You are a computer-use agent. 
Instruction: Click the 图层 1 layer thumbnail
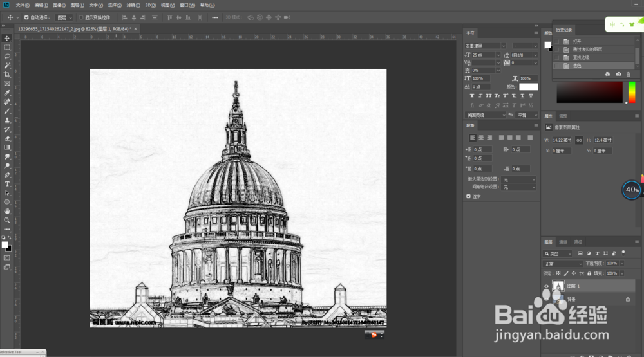click(x=558, y=286)
